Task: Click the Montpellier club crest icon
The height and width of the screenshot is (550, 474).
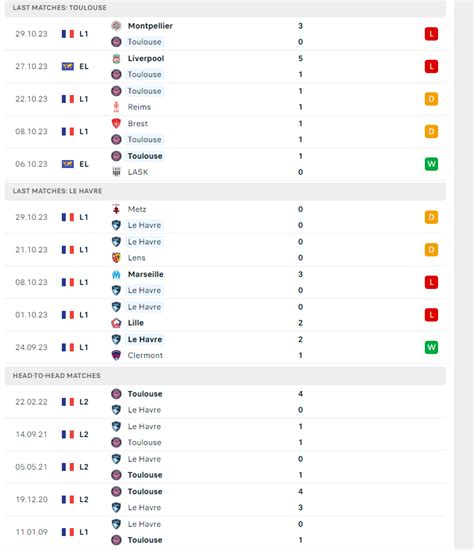Action: tap(116, 26)
